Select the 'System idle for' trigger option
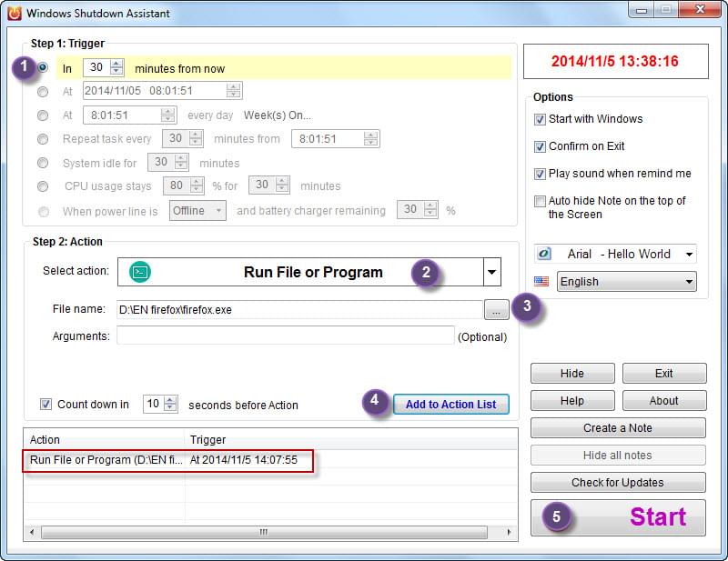728x561 pixels. pyautogui.click(x=43, y=163)
